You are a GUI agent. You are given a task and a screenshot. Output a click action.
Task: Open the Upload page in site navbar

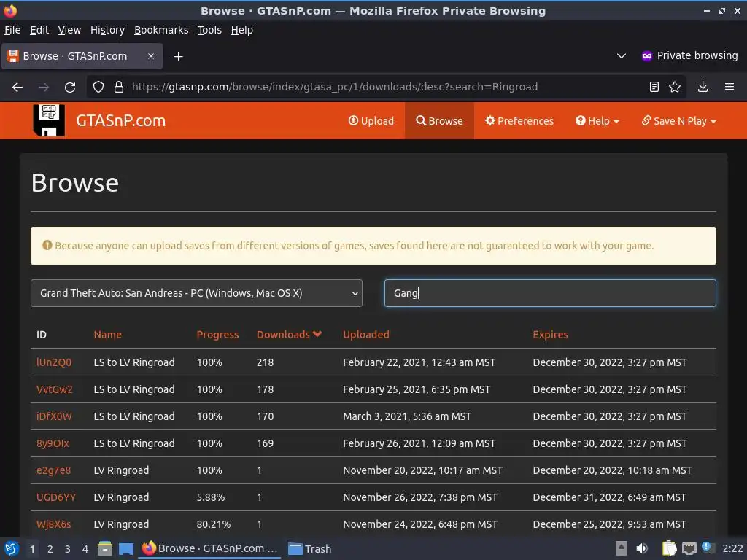(x=371, y=121)
